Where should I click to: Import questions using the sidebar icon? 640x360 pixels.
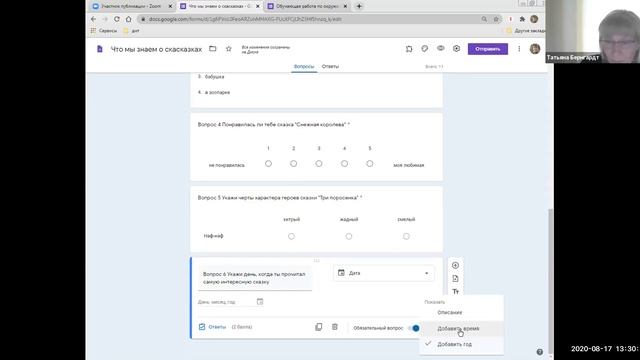pyautogui.click(x=456, y=278)
